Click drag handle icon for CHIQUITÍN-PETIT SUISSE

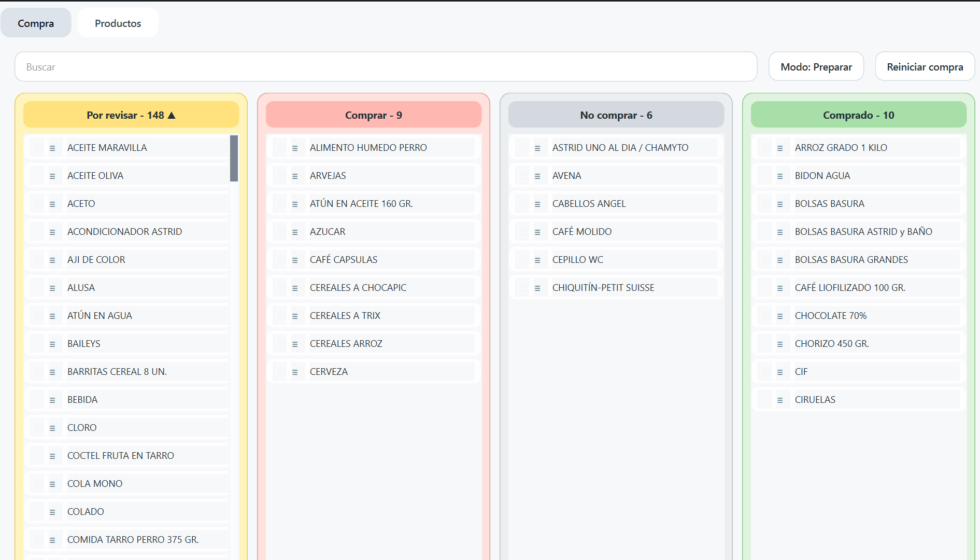pos(537,288)
